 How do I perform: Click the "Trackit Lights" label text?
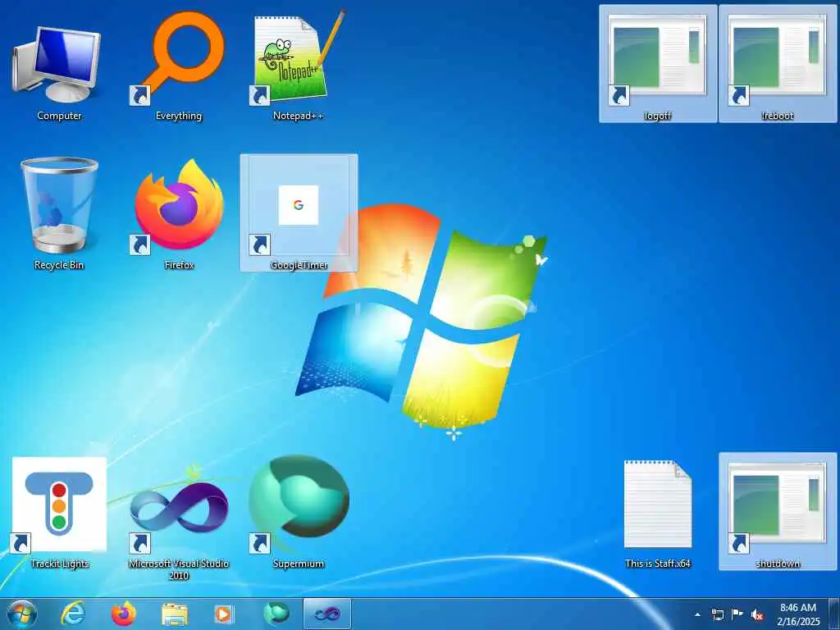[59, 564]
